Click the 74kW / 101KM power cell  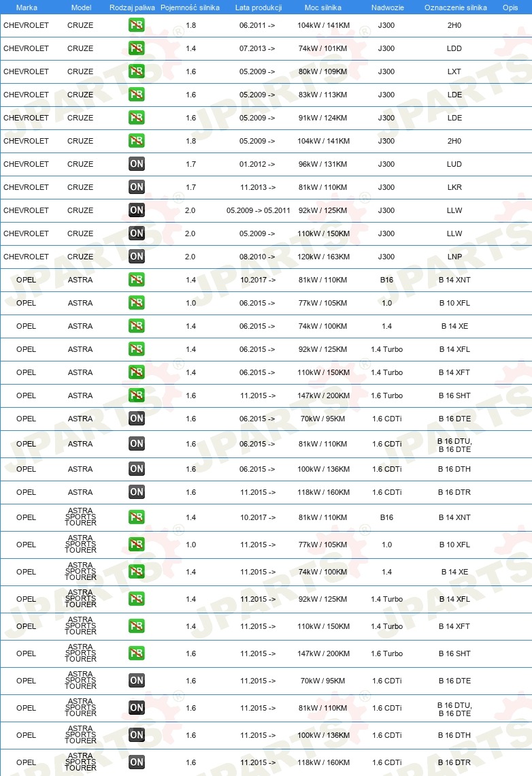[323, 48]
